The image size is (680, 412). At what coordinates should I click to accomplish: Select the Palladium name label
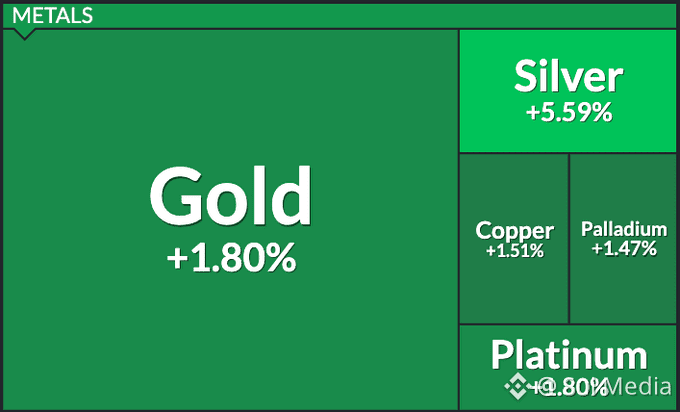click(x=624, y=229)
